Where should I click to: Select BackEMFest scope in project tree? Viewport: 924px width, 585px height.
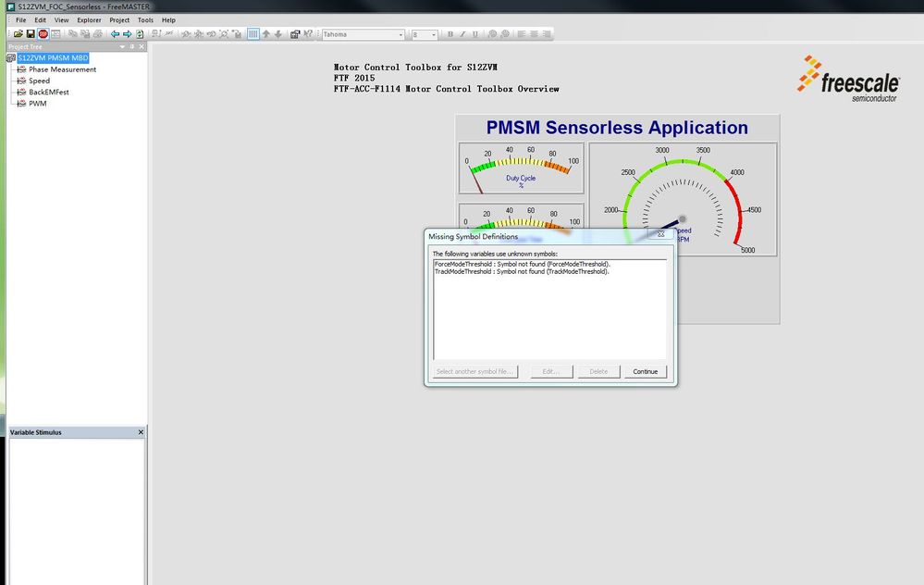click(49, 92)
